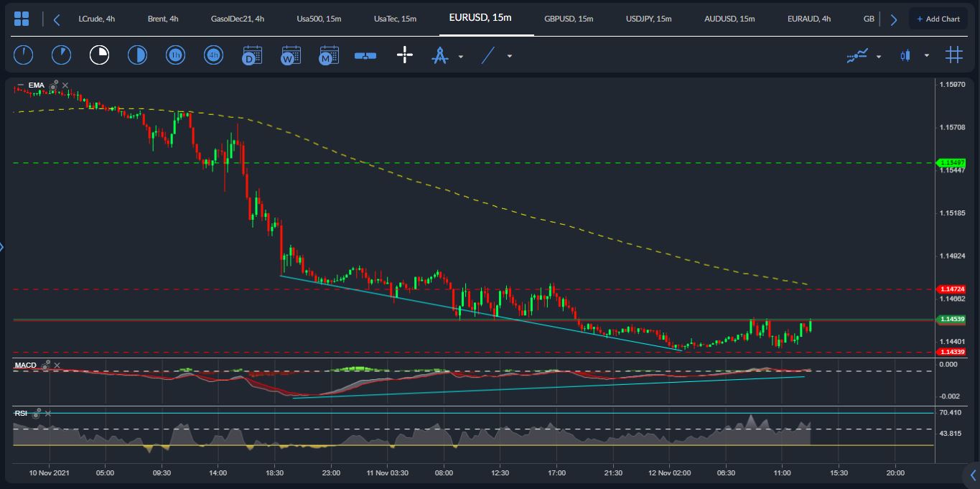Remove the RSI indicator with its X

[x=49, y=414]
